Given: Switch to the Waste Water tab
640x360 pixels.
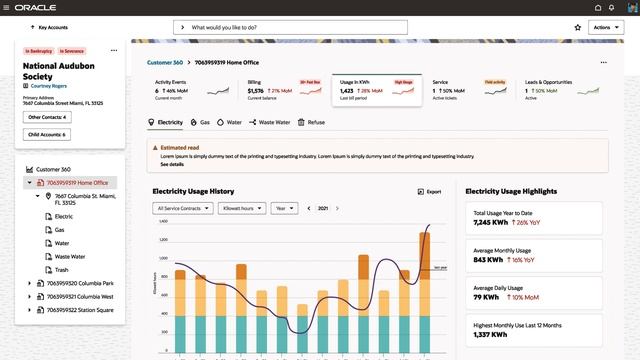Looking at the screenshot, I should coord(270,122).
